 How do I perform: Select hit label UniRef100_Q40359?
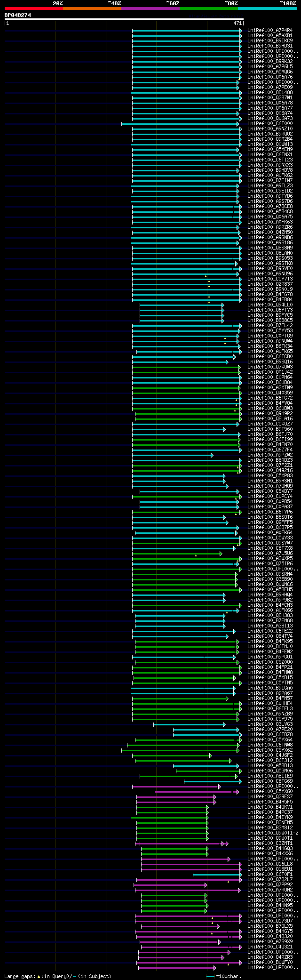[270, 393]
